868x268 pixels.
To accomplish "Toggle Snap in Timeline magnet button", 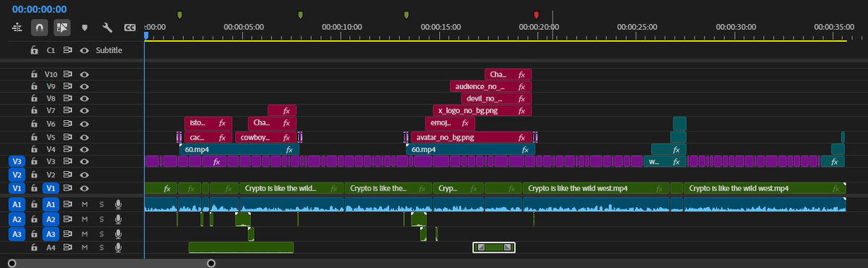I will coord(39,28).
